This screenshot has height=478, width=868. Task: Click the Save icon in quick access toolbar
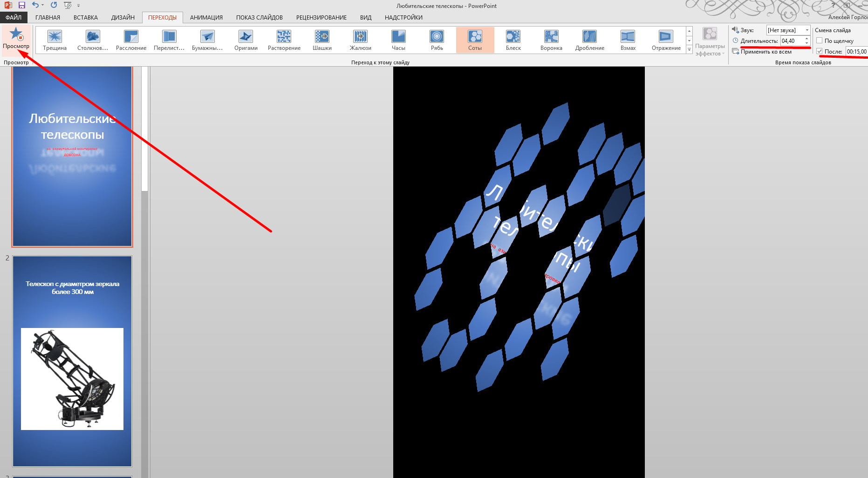pyautogui.click(x=22, y=5)
